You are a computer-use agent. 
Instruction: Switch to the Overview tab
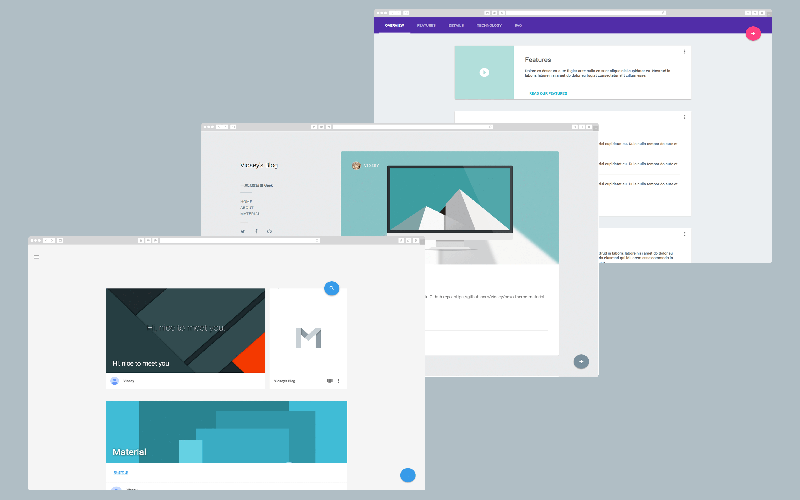click(394, 26)
